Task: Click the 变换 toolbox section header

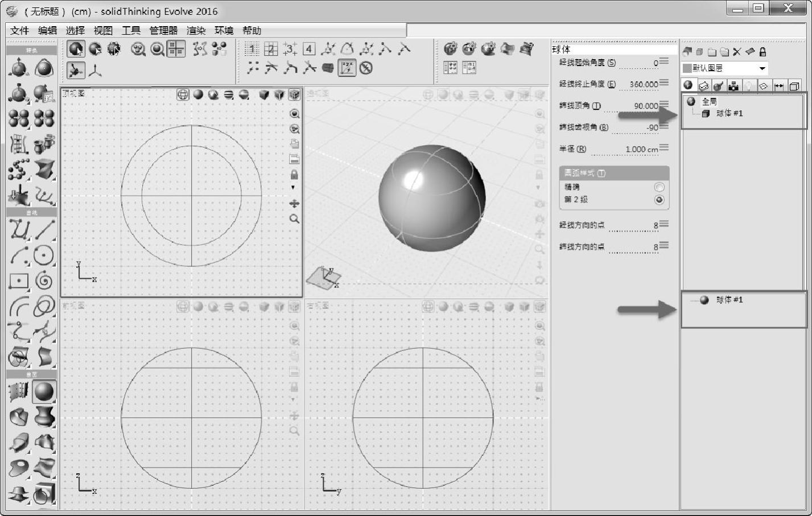Action: [31, 51]
